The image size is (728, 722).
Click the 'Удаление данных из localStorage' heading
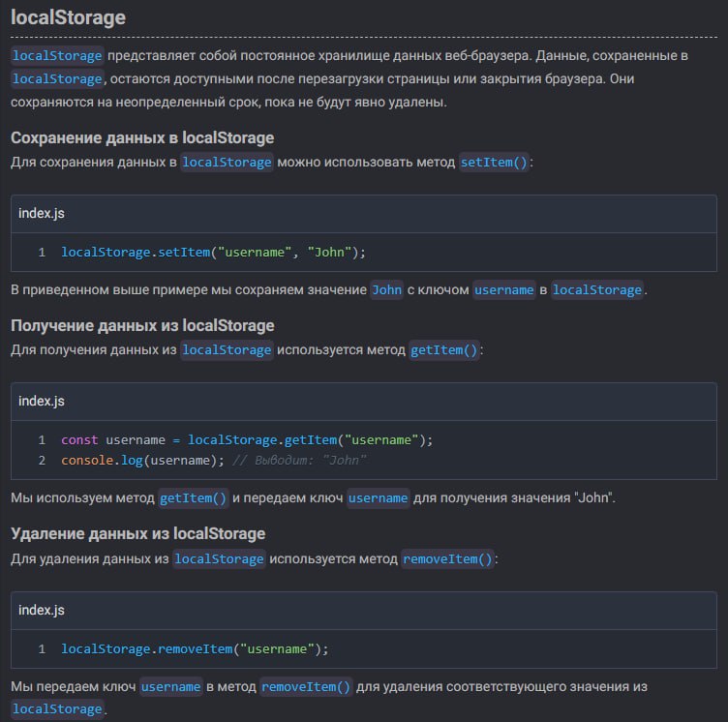(137, 533)
